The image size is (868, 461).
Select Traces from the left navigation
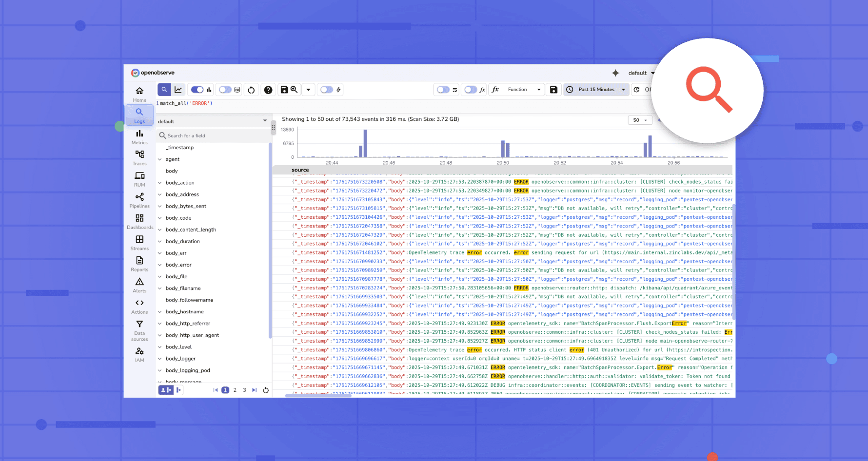[139, 157]
